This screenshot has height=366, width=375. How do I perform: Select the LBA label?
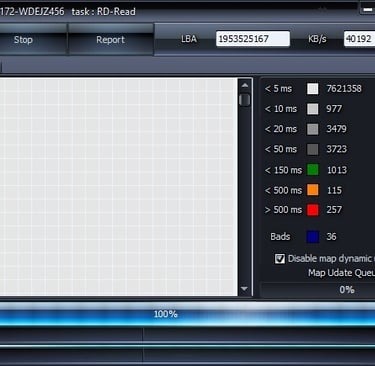point(189,39)
